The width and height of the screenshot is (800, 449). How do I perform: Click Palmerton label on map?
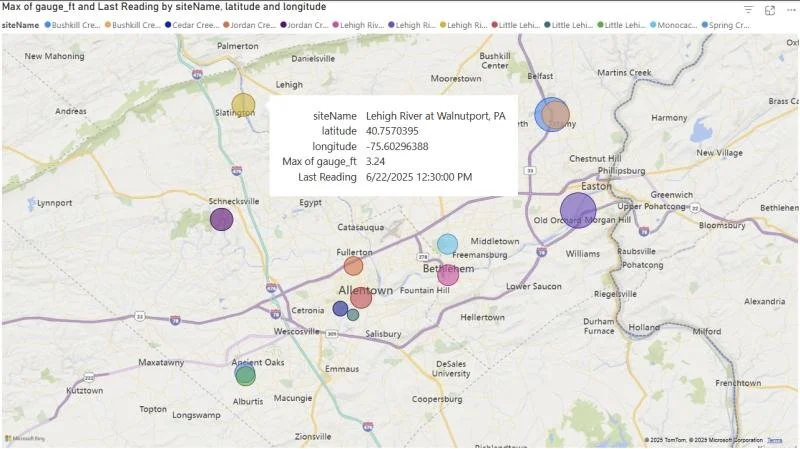[238, 46]
